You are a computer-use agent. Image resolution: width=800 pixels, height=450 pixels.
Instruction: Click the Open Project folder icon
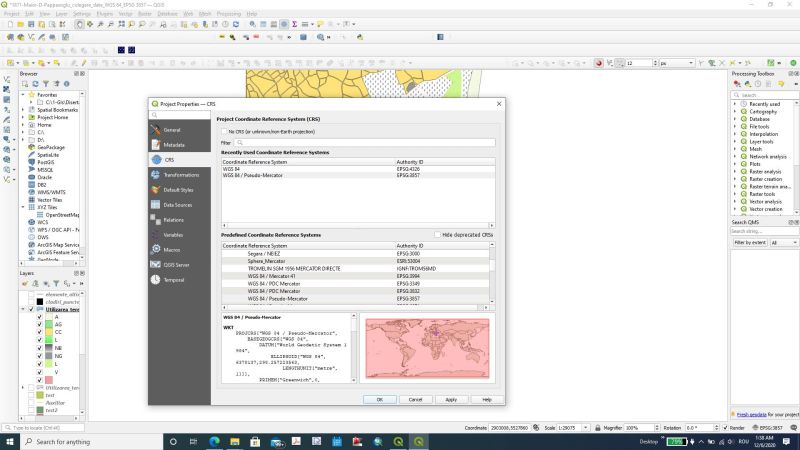coord(20,24)
